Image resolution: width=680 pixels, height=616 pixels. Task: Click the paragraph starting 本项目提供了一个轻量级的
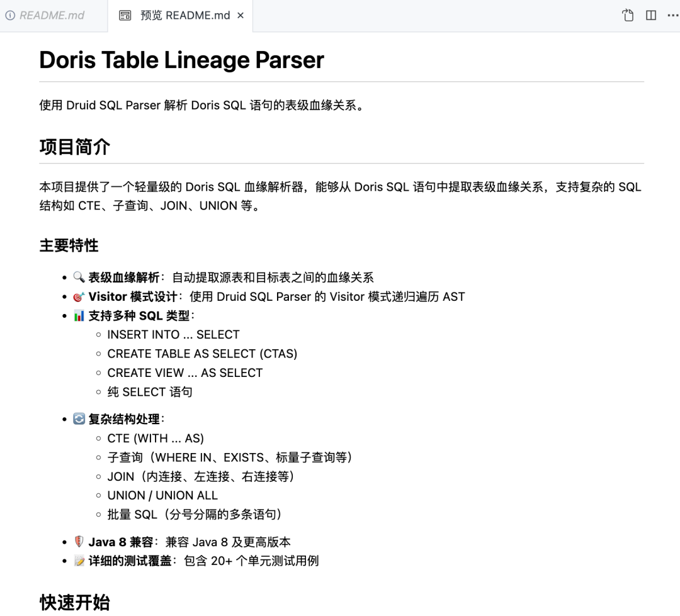[x=341, y=196]
